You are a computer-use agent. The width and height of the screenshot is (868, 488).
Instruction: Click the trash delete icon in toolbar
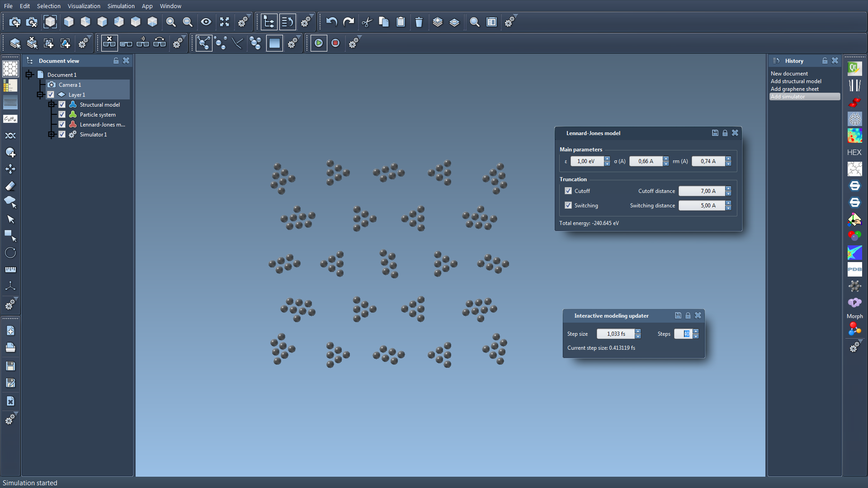419,22
